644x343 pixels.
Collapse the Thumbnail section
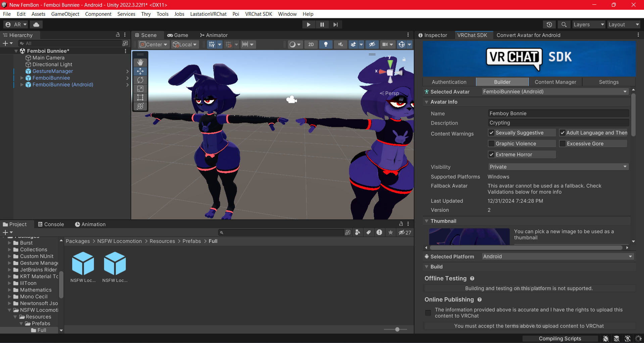point(427,221)
